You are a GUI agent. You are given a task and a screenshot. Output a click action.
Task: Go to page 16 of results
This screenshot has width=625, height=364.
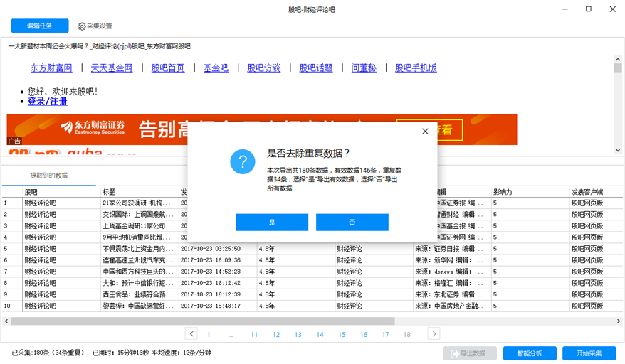364,335
